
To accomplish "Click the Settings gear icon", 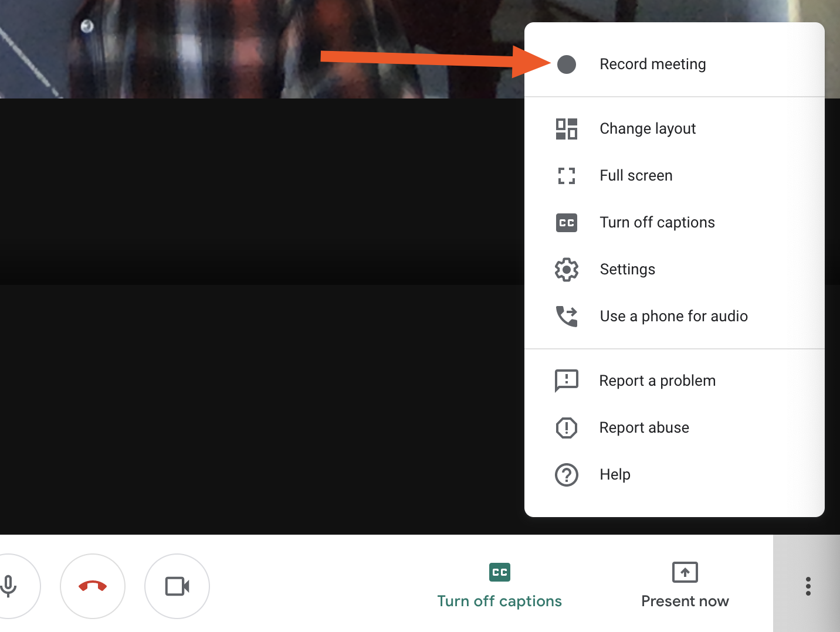I will point(566,270).
